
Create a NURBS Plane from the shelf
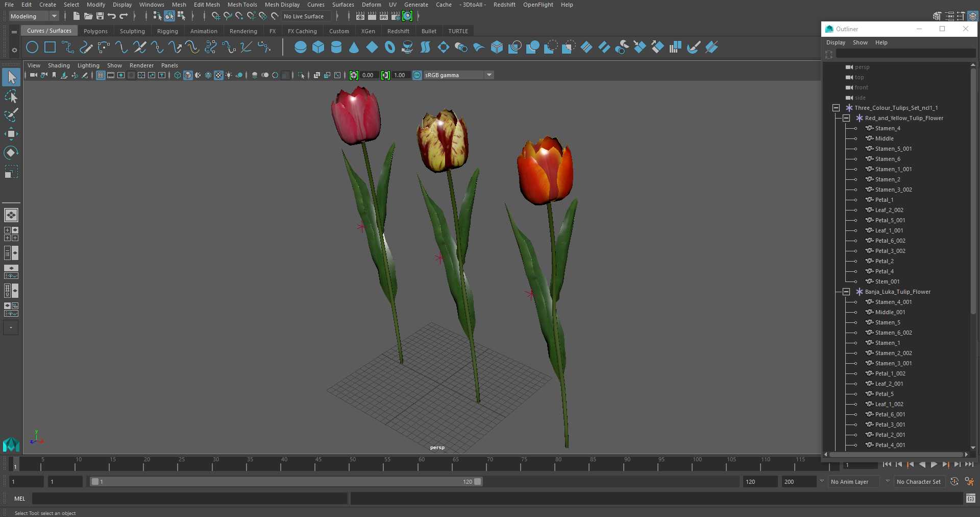click(x=372, y=48)
